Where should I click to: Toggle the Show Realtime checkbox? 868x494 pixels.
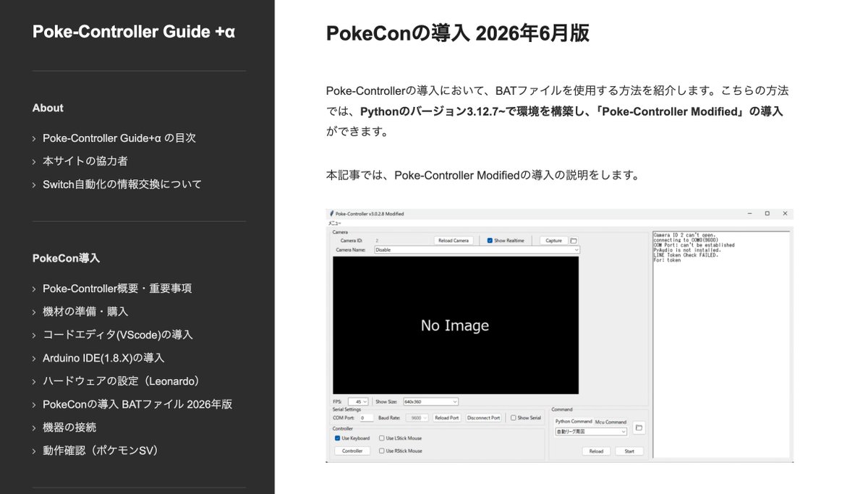(x=490, y=240)
